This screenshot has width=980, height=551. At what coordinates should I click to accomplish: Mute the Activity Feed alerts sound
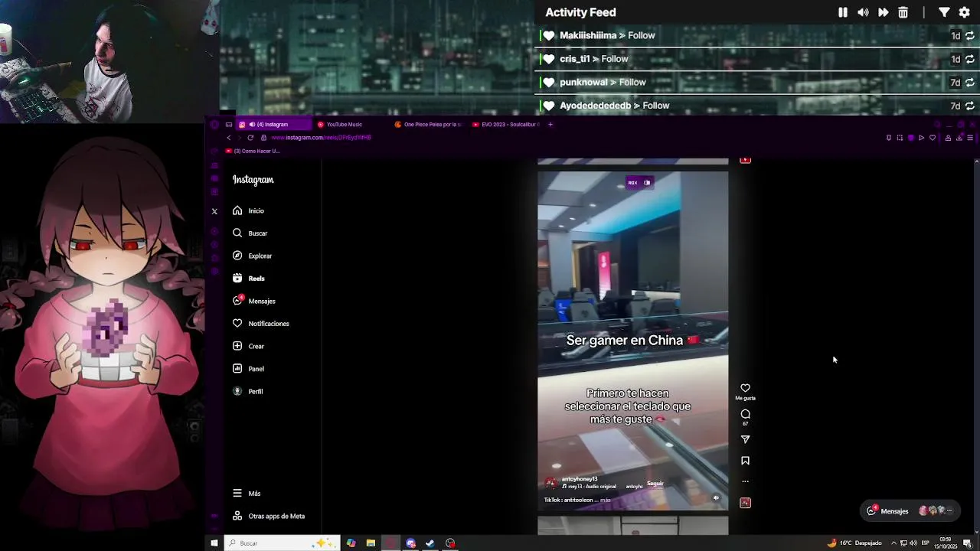[x=863, y=12]
